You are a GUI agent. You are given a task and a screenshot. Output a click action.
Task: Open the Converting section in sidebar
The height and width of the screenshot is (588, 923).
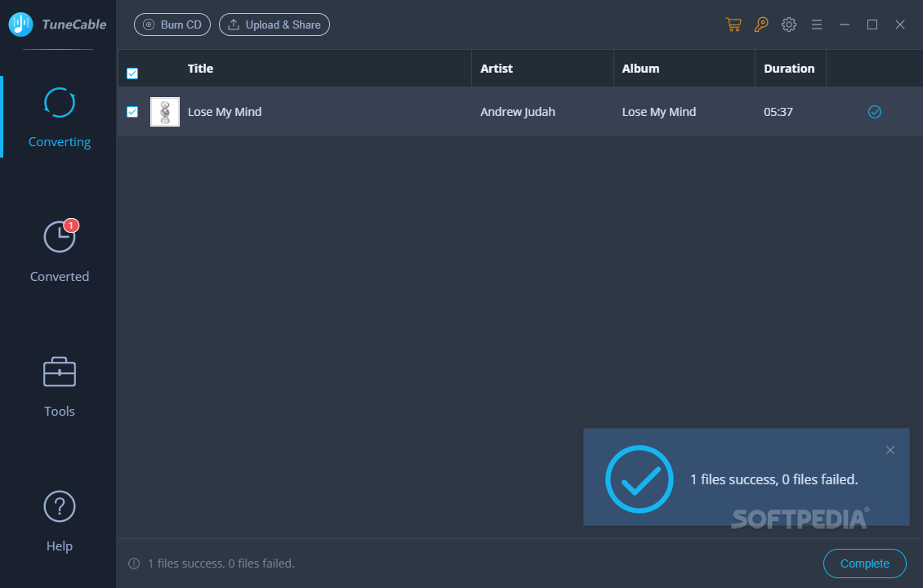[x=60, y=117]
